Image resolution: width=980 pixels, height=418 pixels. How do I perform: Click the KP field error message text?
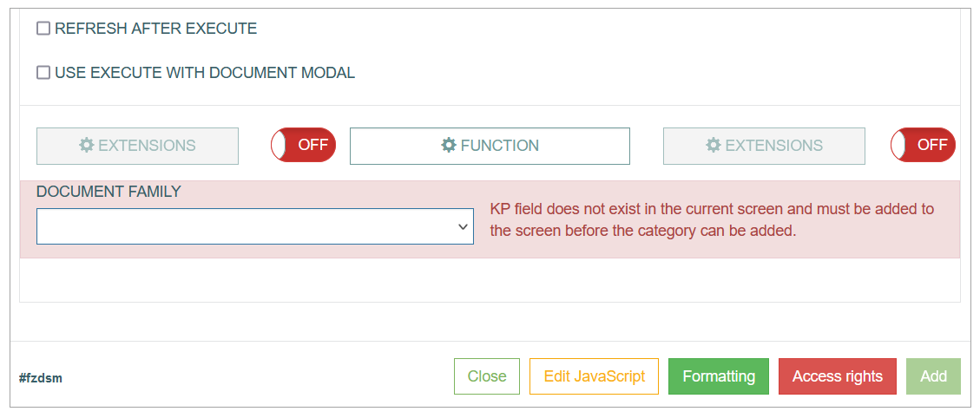[x=712, y=219]
